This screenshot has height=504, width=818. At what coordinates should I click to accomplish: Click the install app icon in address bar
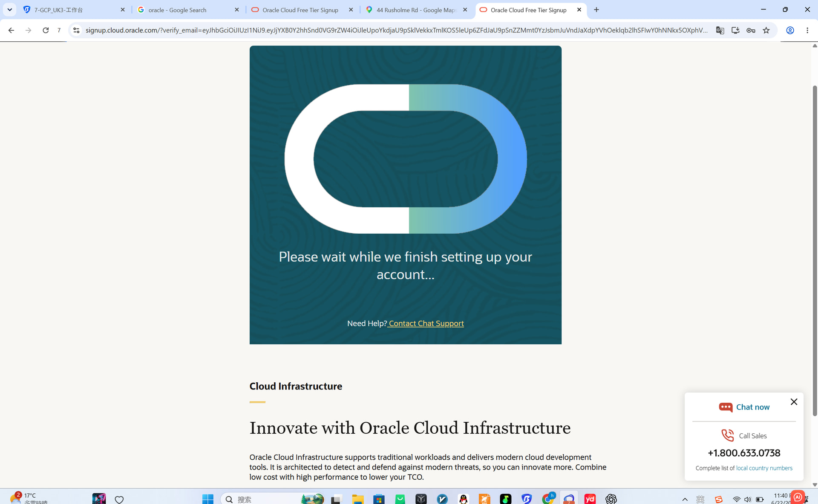point(735,30)
